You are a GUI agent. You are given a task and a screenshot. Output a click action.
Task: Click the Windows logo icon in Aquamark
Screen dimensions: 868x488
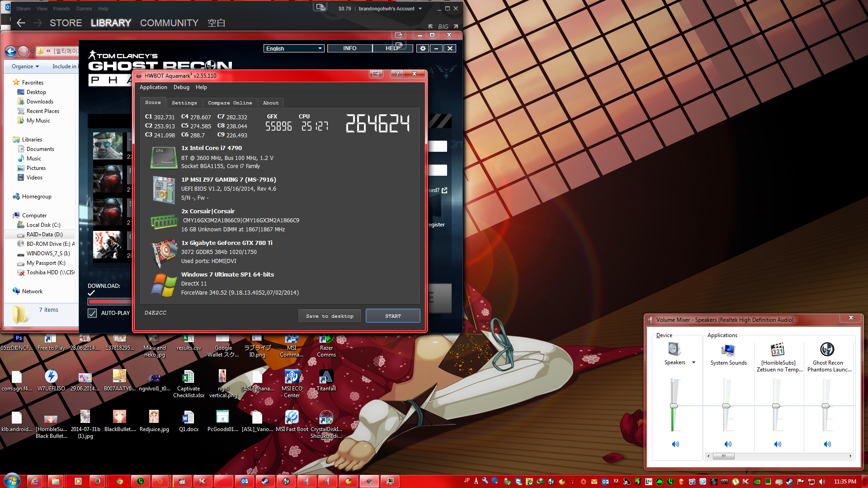coord(164,285)
